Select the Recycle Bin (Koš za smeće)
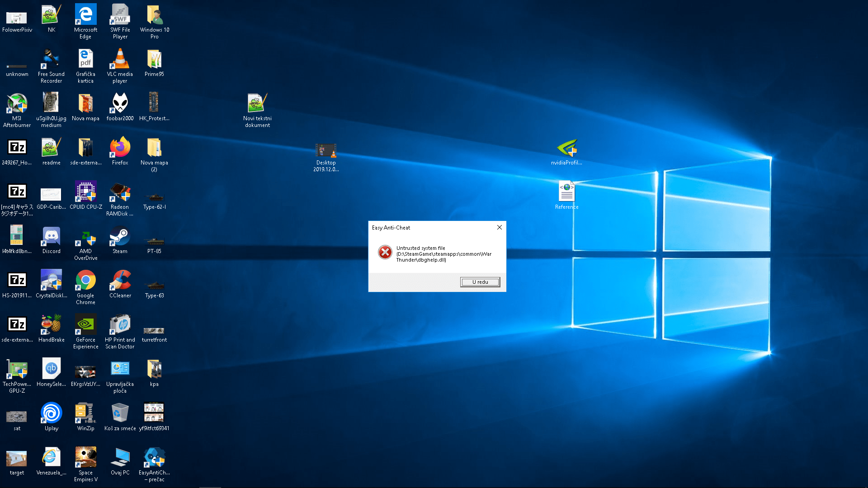The height and width of the screenshot is (488, 868). tap(120, 417)
